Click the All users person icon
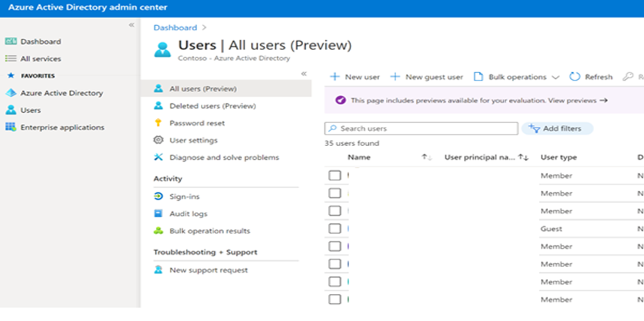Image resolution: width=644 pixels, height=321 pixels. 158,88
